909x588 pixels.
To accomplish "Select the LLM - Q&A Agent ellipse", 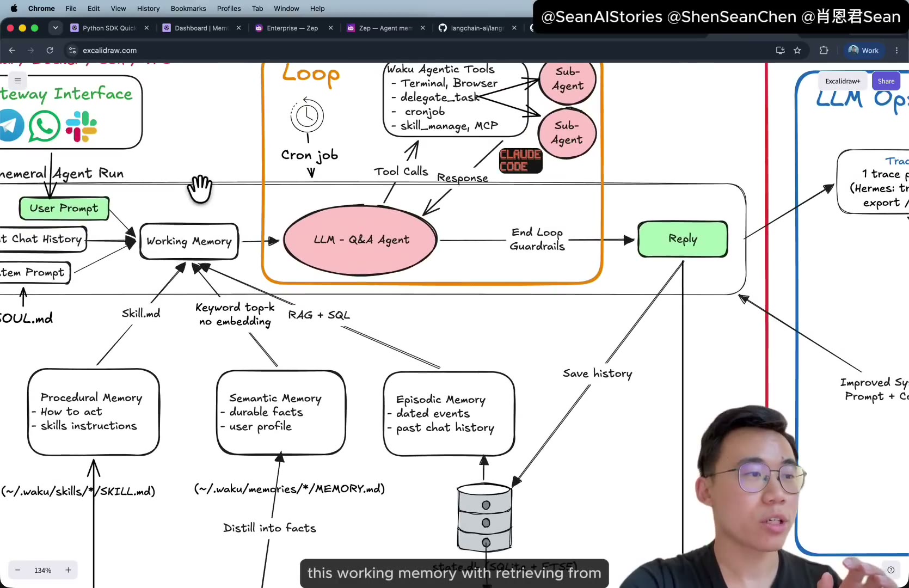I will [360, 240].
